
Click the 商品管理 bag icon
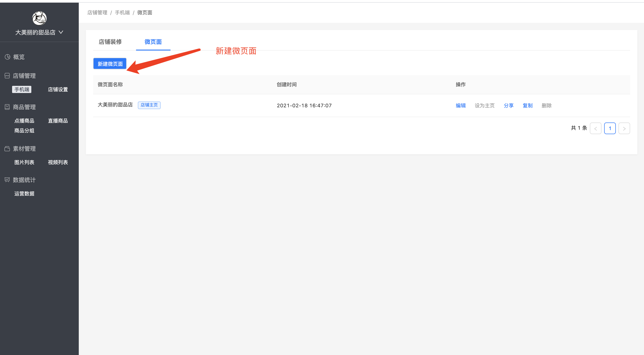coord(7,107)
